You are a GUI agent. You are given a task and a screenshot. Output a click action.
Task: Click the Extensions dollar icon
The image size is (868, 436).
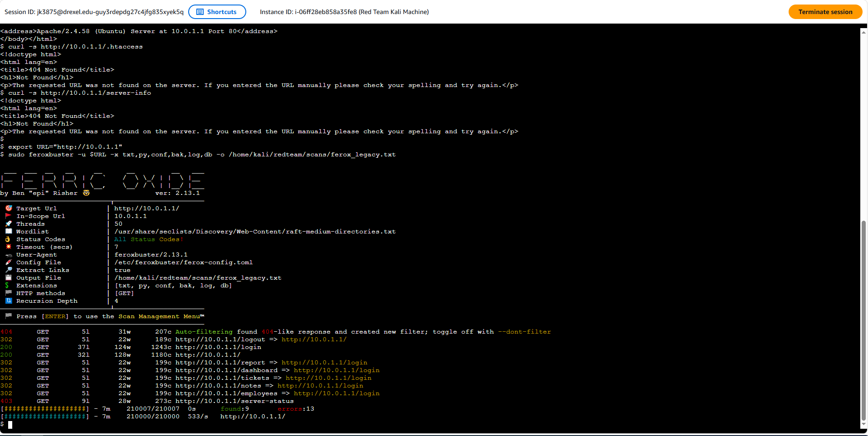pyautogui.click(x=7, y=285)
